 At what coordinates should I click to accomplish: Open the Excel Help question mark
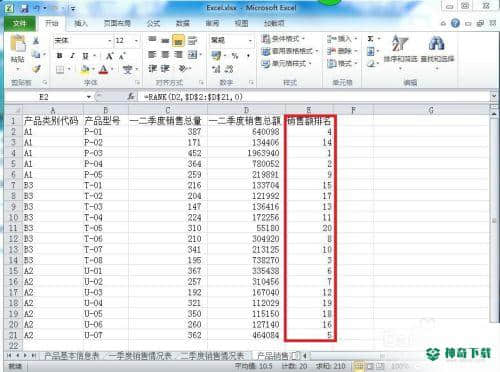[455, 23]
